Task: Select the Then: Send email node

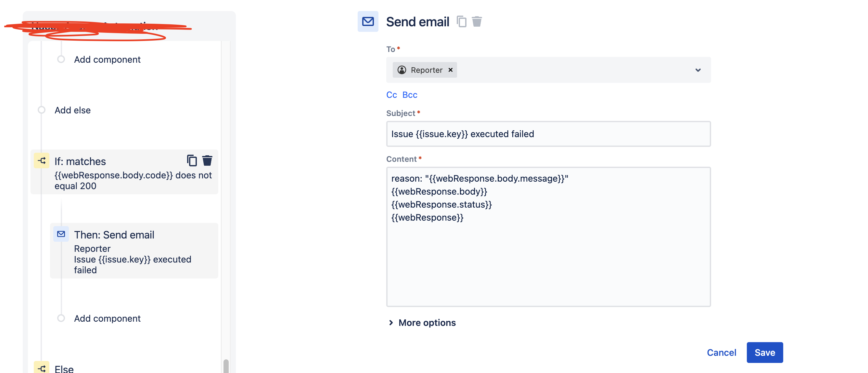Action: point(134,251)
